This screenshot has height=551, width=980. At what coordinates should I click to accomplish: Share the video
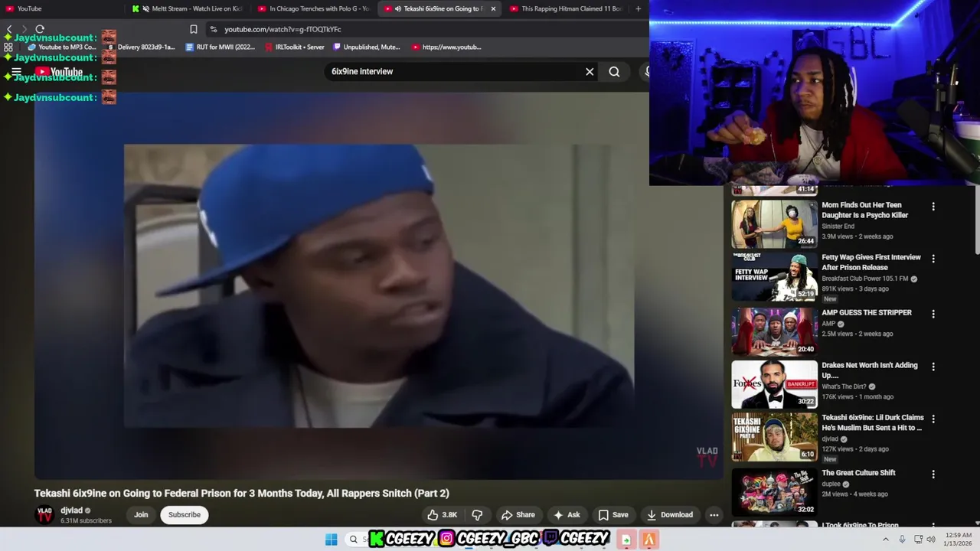(518, 514)
